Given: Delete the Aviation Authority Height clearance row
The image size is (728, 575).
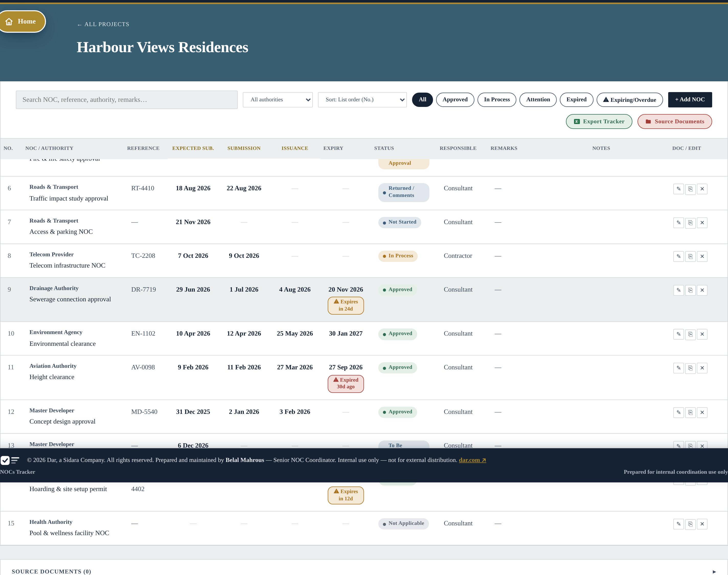Looking at the screenshot, I should (702, 368).
